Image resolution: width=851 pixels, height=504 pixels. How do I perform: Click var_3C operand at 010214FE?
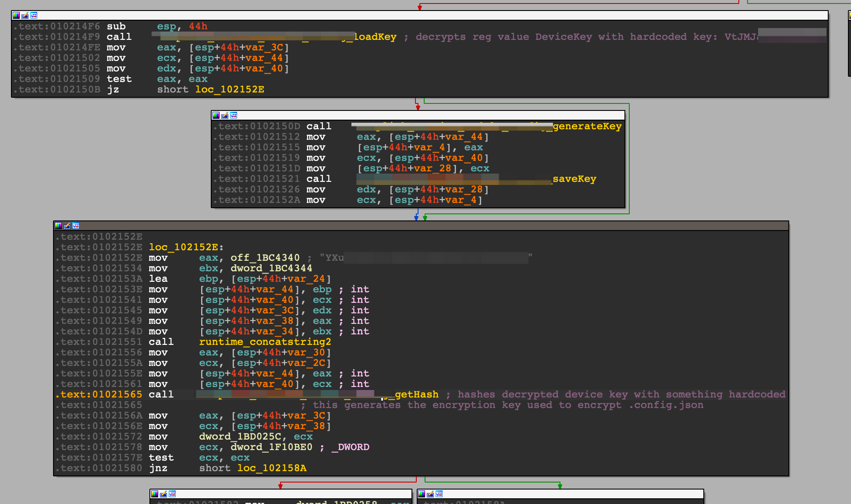(x=264, y=47)
